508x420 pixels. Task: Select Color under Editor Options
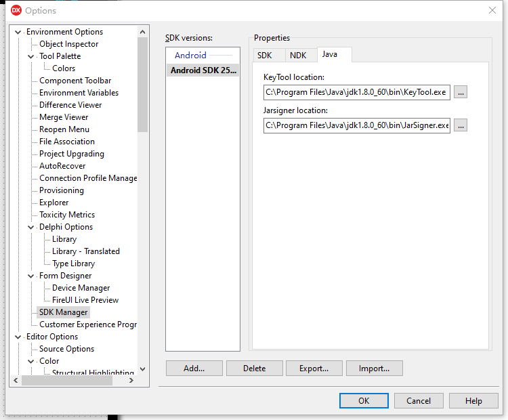[x=49, y=361]
